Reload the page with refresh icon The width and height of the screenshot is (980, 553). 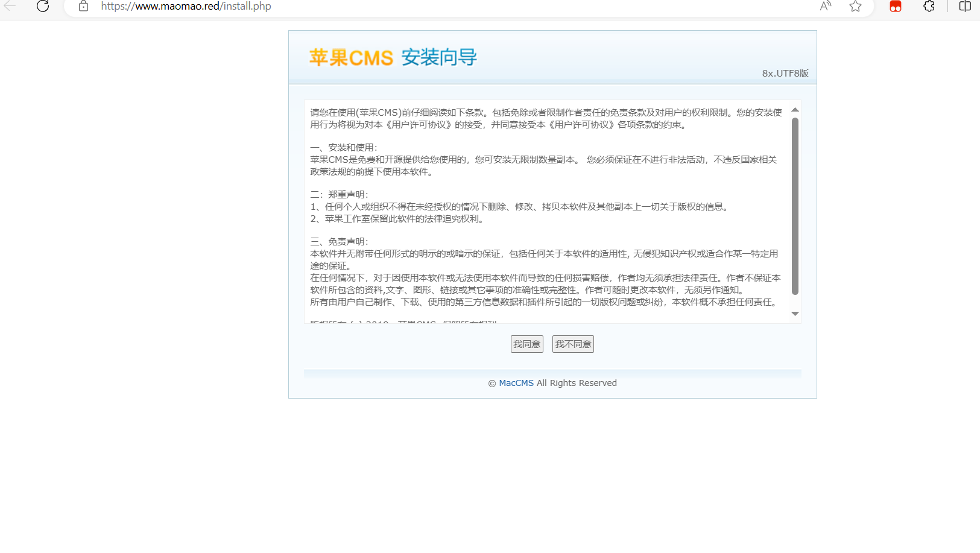click(x=43, y=6)
